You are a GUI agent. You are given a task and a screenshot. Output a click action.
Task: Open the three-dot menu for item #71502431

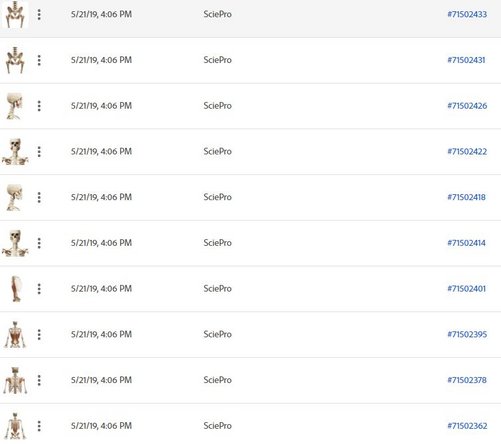[39, 60]
